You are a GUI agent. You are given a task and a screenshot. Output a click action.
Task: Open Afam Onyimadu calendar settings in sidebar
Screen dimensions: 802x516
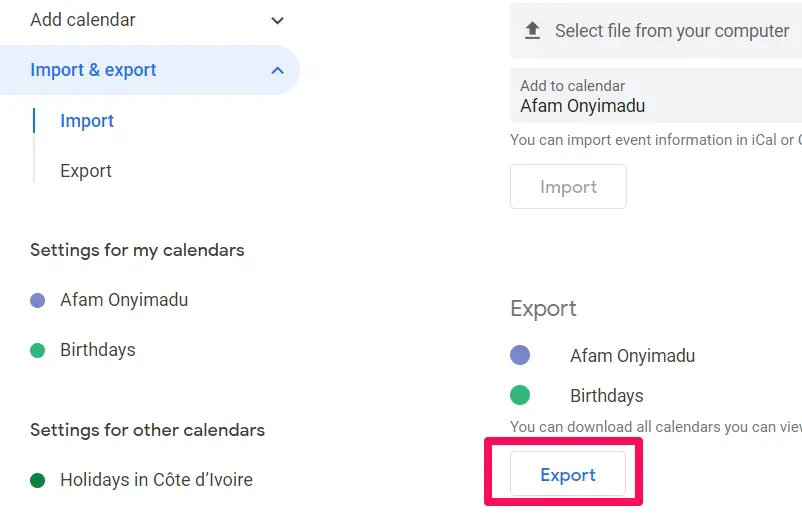coord(124,300)
